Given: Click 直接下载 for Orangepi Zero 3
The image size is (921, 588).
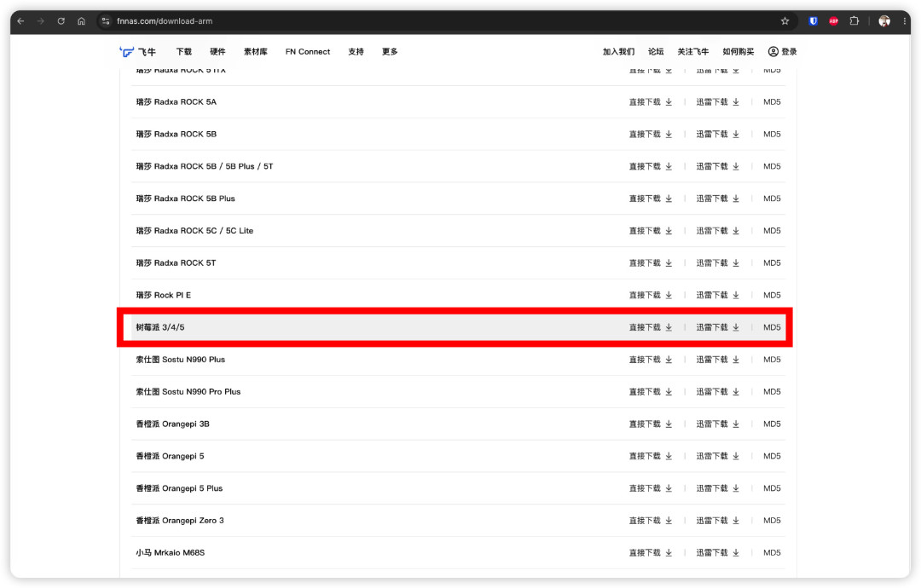Looking at the screenshot, I should coord(650,521).
